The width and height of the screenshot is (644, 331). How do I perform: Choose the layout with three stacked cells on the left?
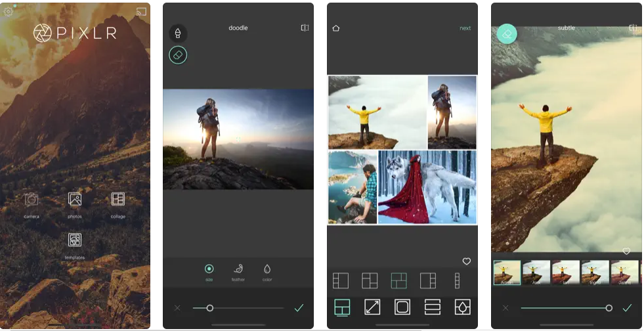341,281
